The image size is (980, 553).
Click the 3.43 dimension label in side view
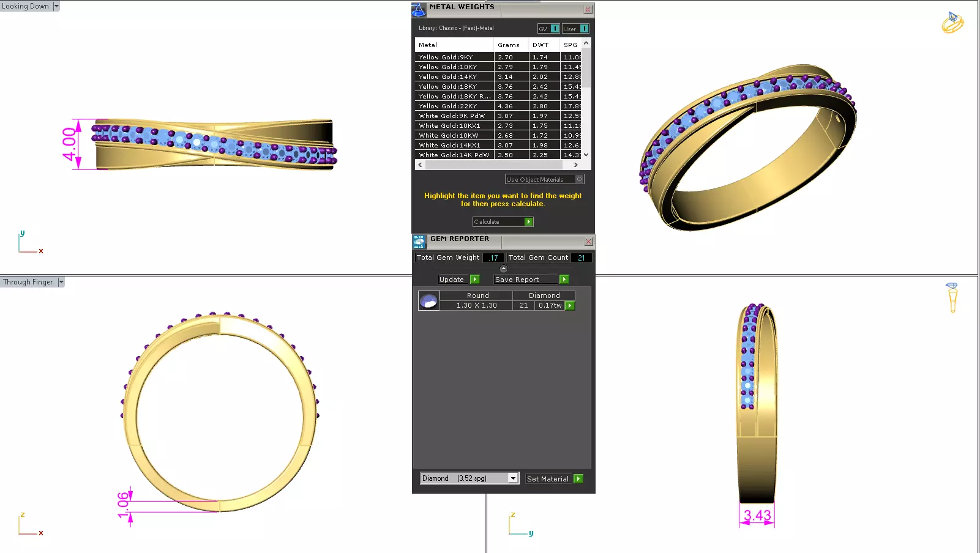(x=757, y=516)
